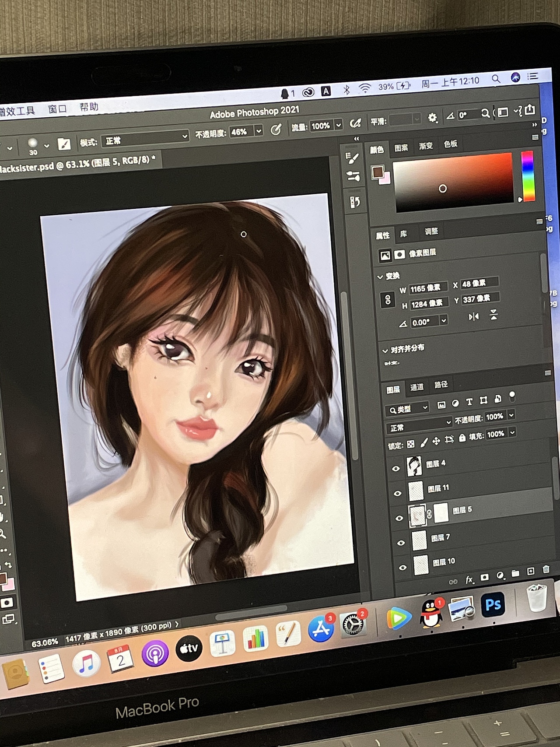Viewport: 560px width, 747px height.
Task: Create a new layer
Action: pyautogui.click(x=531, y=571)
